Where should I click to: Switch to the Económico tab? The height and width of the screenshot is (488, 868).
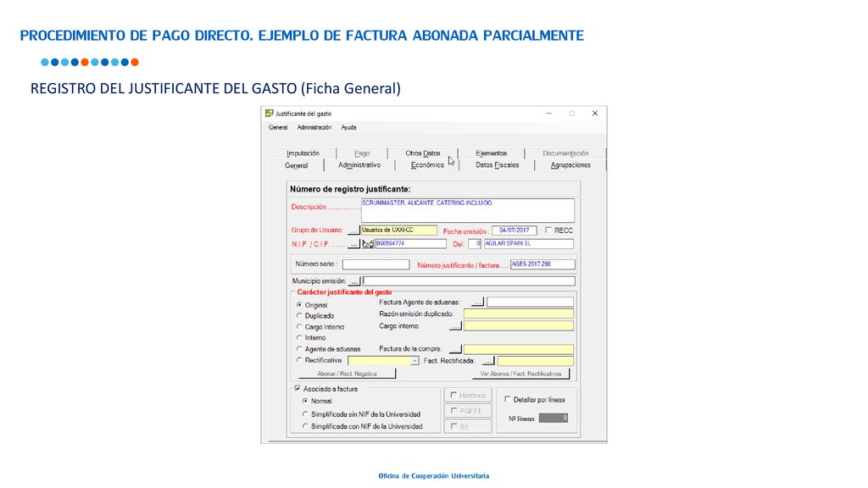click(x=427, y=165)
